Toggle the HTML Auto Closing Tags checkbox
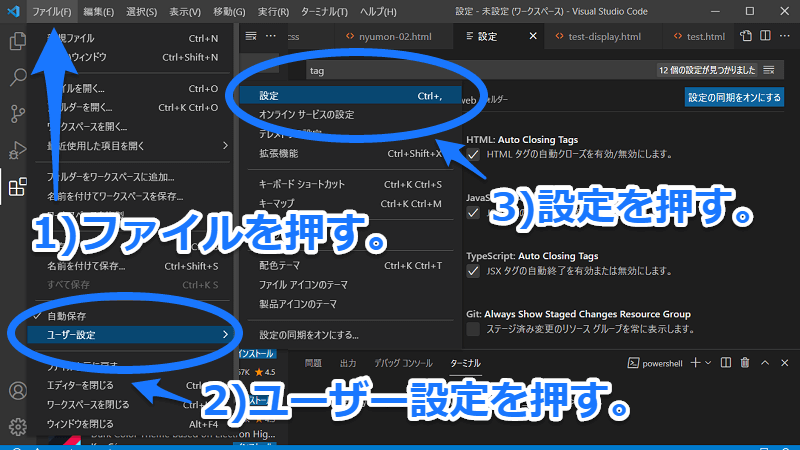Image resolution: width=800 pixels, height=450 pixels. [x=474, y=155]
